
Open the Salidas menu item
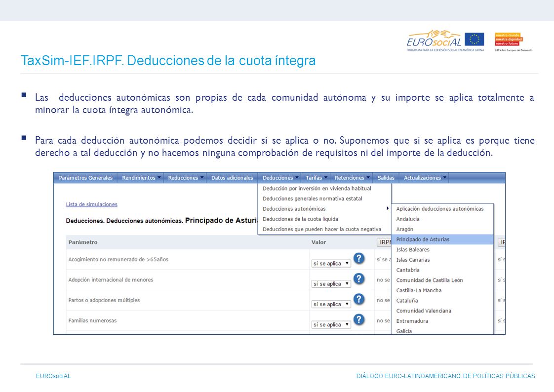pos(386,178)
